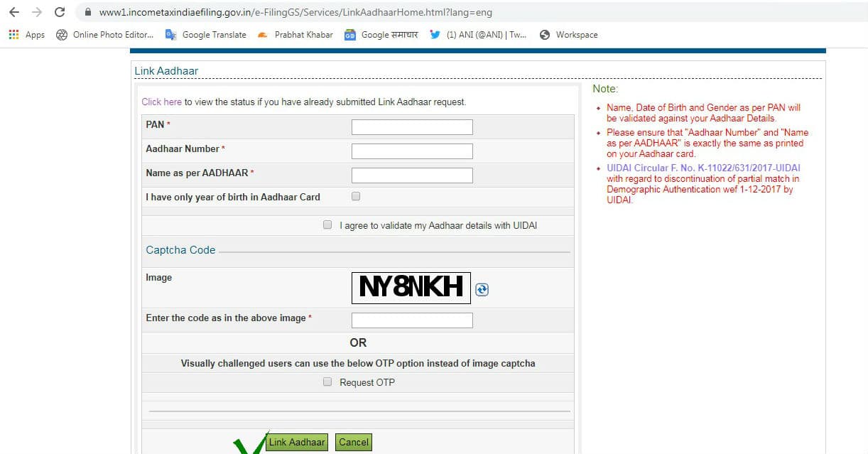Click the browser back arrow
The image size is (868, 454).
click(x=14, y=12)
